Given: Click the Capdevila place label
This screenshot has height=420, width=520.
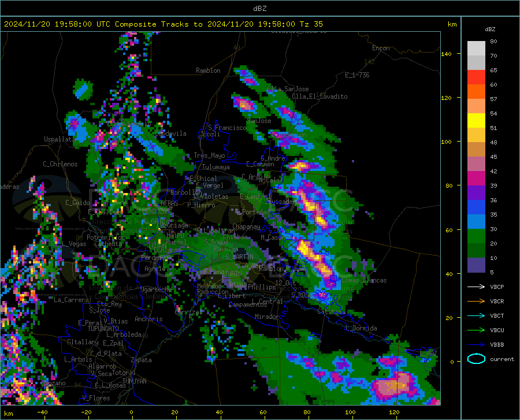Looking at the screenshot, I should pos(170,133).
